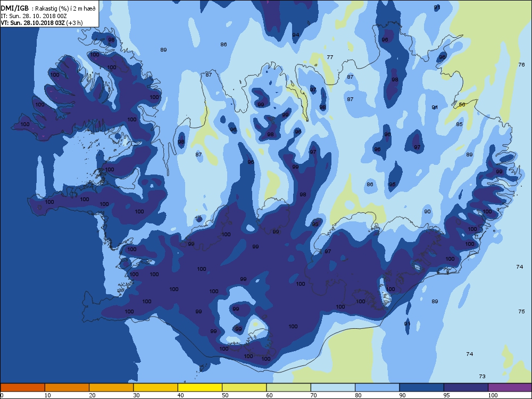Screen dimensions: 532x399
Task: Click the dark orange 0–10 legend swatch
Action: coord(22,387)
